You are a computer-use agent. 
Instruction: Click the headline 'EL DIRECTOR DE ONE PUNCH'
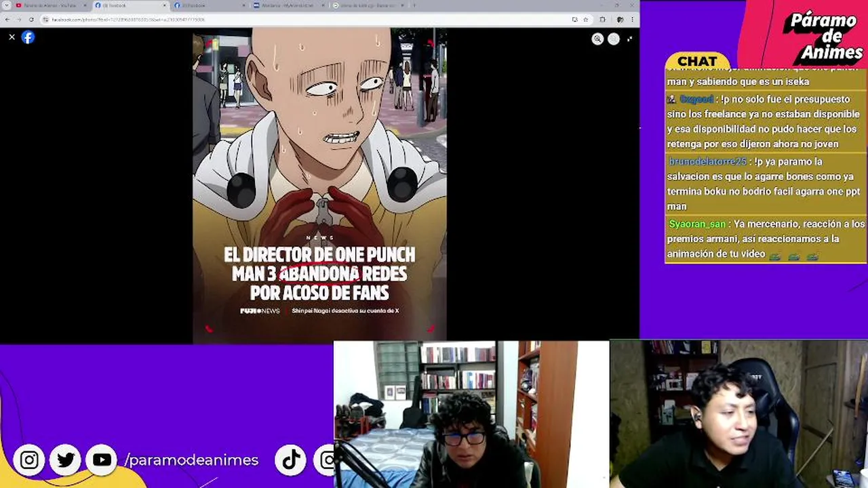tap(319, 255)
